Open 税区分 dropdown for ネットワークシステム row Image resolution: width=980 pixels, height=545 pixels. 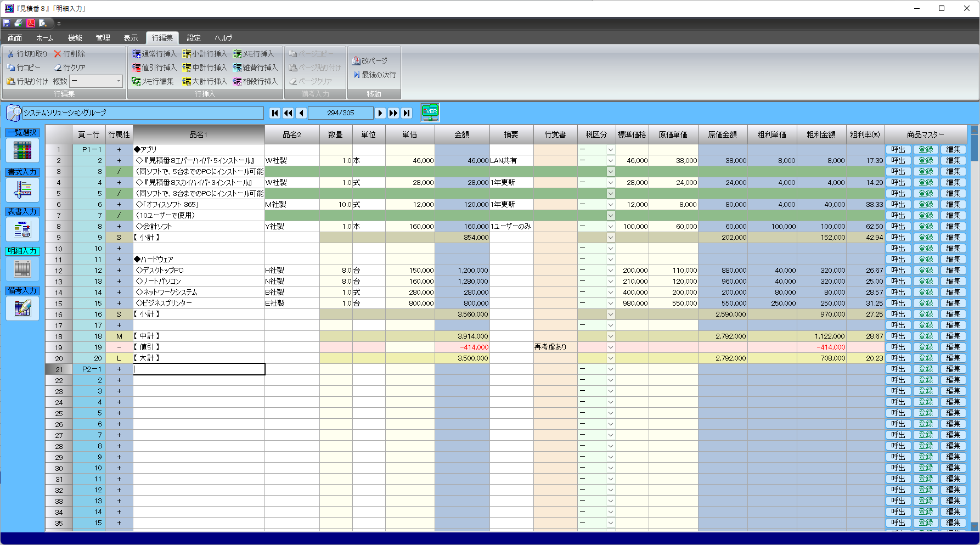click(610, 293)
